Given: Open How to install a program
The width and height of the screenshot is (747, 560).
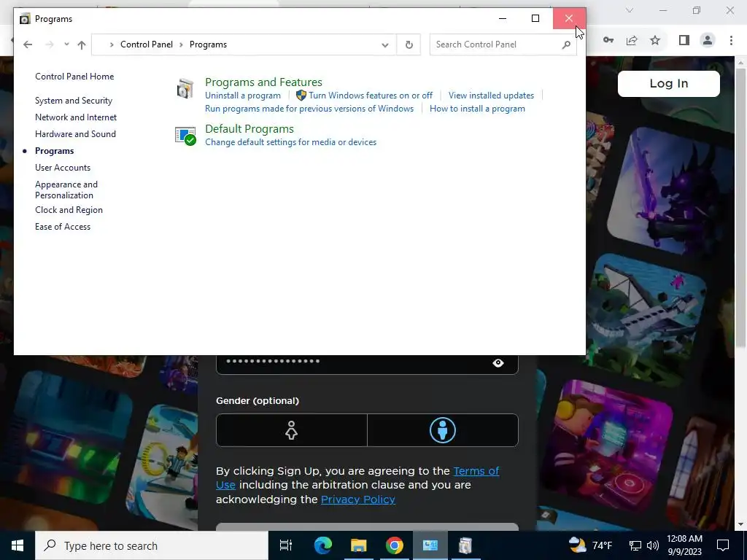Looking at the screenshot, I should point(477,109).
